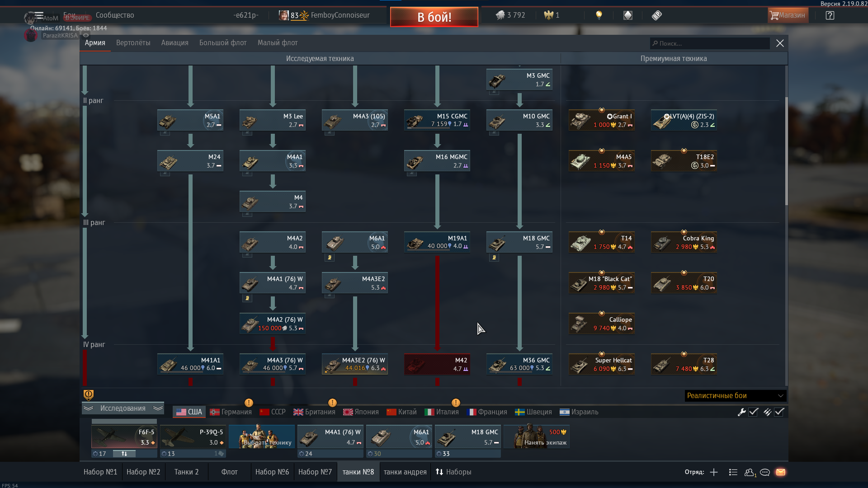
Task: Select the red locked M42 card
Action: (437, 364)
